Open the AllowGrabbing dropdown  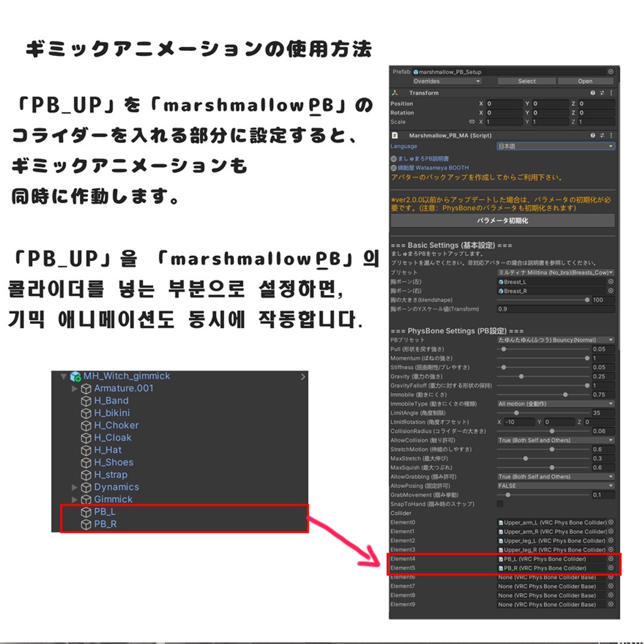pyautogui.click(x=556, y=477)
